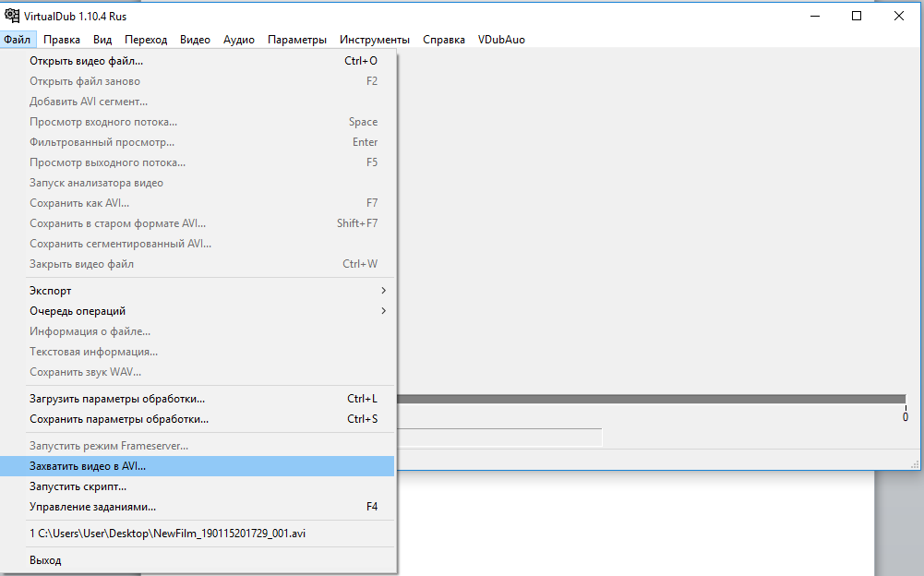924x576 pixels.
Task: Open the Справка menu
Action: tap(444, 40)
